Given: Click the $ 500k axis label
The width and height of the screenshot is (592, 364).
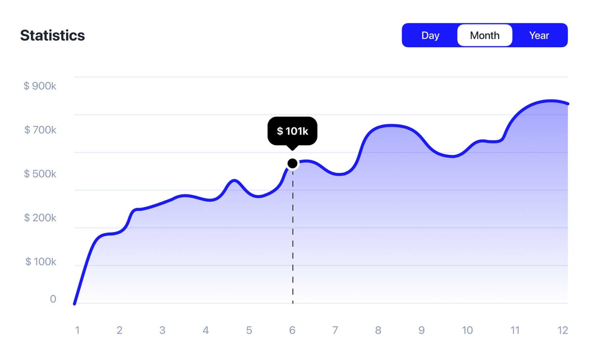Looking at the screenshot, I should pyautogui.click(x=40, y=174).
